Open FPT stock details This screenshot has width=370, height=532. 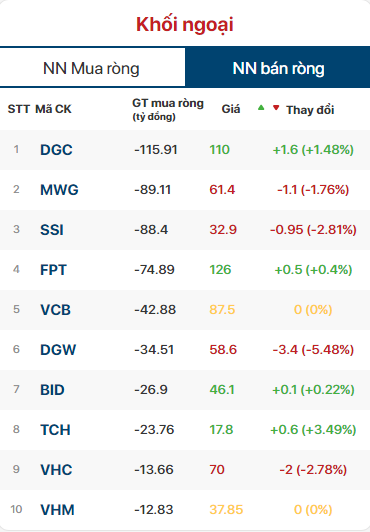(53, 270)
